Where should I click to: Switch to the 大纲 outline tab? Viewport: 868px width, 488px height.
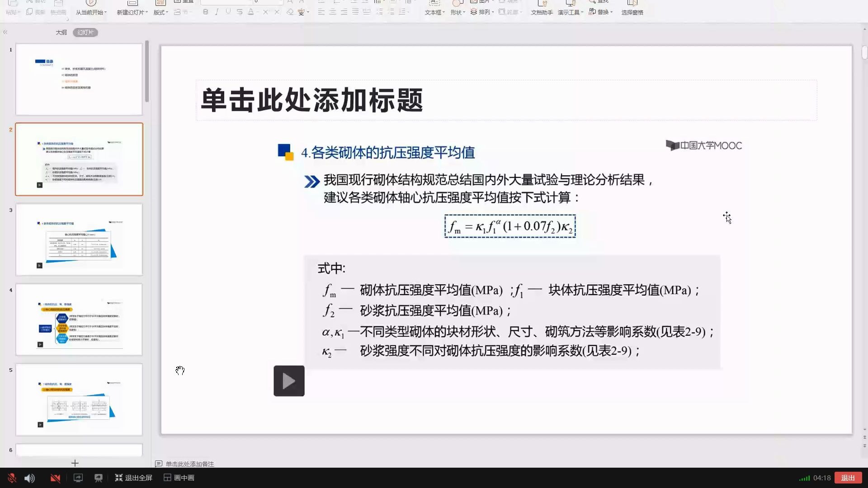(61, 33)
